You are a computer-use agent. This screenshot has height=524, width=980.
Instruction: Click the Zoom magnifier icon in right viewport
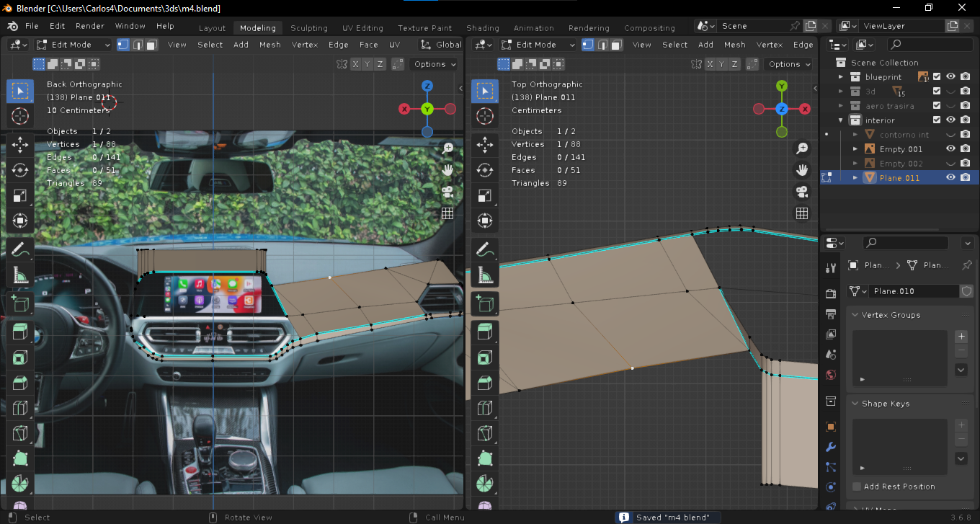[x=801, y=148]
